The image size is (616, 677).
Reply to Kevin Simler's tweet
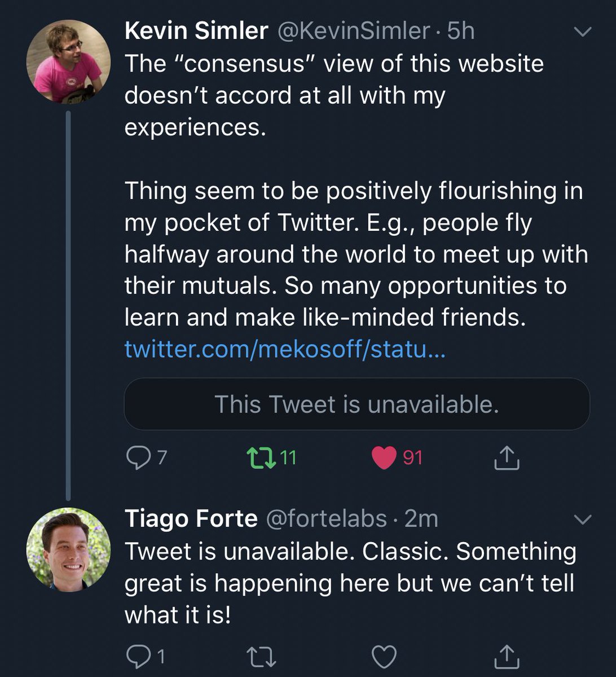pyautogui.click(x=136, y=458)
